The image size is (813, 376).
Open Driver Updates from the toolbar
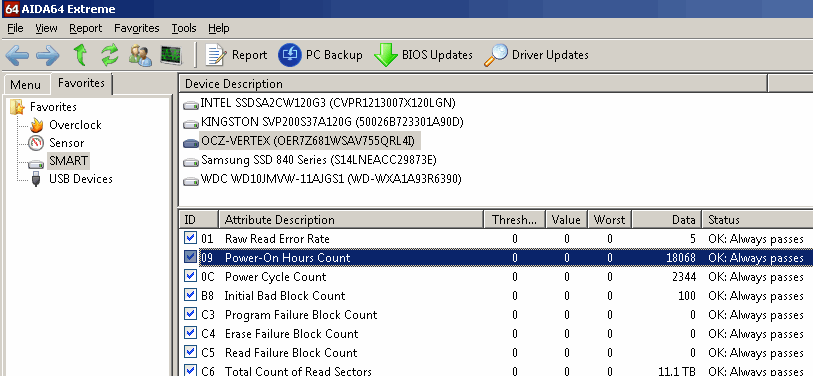tap(536, 55)
